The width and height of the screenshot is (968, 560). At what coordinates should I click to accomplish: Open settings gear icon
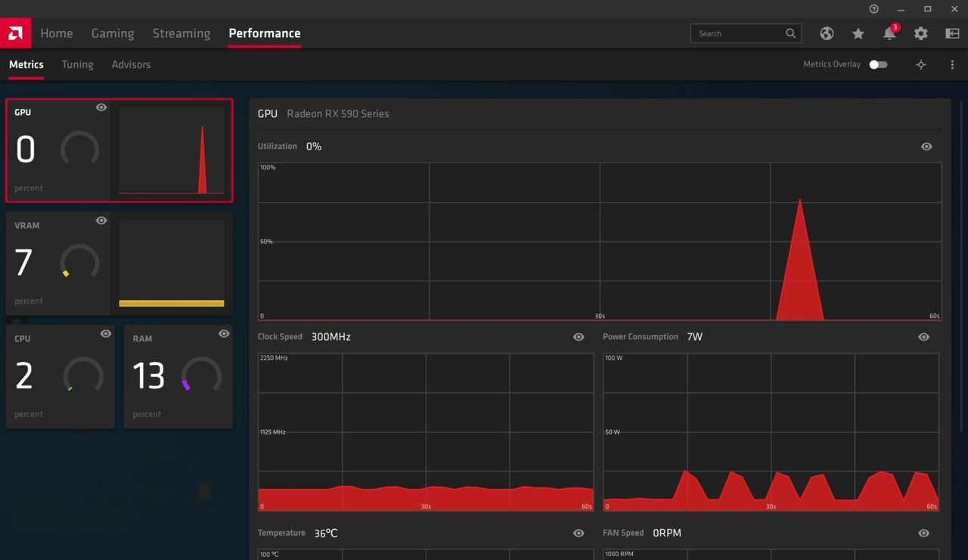(x=921, y=33)
